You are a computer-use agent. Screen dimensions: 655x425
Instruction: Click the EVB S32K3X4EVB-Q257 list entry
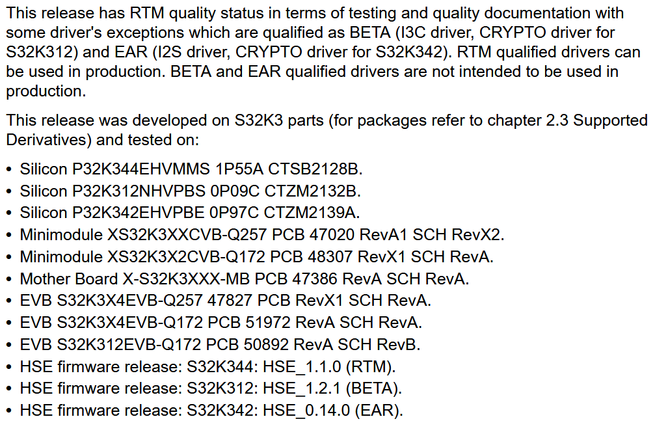click(x=225, y=300)
